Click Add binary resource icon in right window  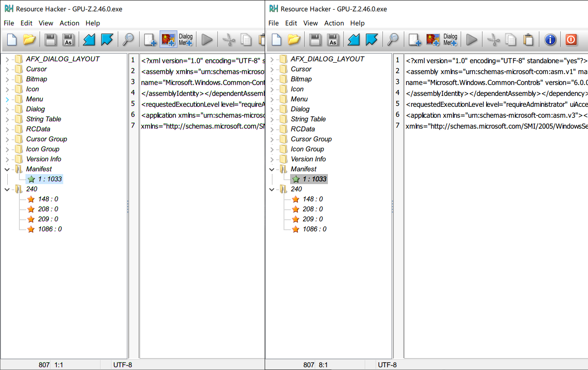[x=415, y=40]
